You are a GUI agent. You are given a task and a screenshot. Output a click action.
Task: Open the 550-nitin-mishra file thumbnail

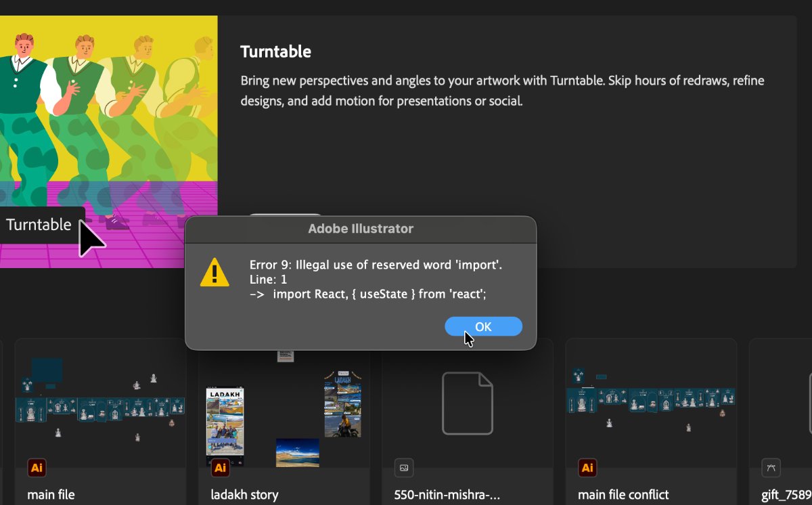(x=468, y=403)
